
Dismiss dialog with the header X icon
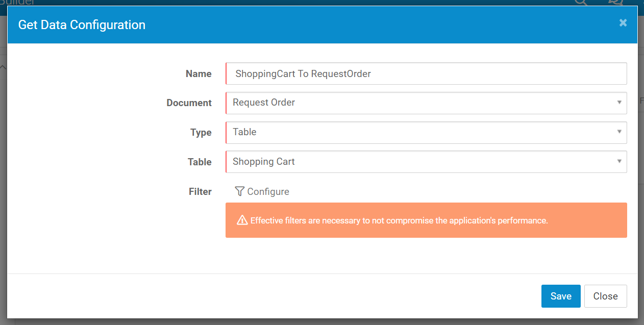[623, 23]
